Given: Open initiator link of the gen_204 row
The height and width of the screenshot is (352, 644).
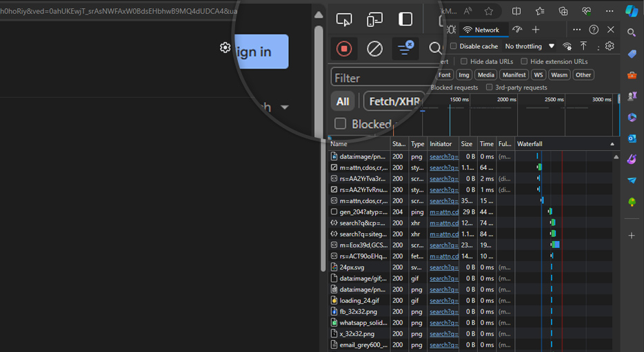Looking at the screenshot, I should [x=444, y=212].
